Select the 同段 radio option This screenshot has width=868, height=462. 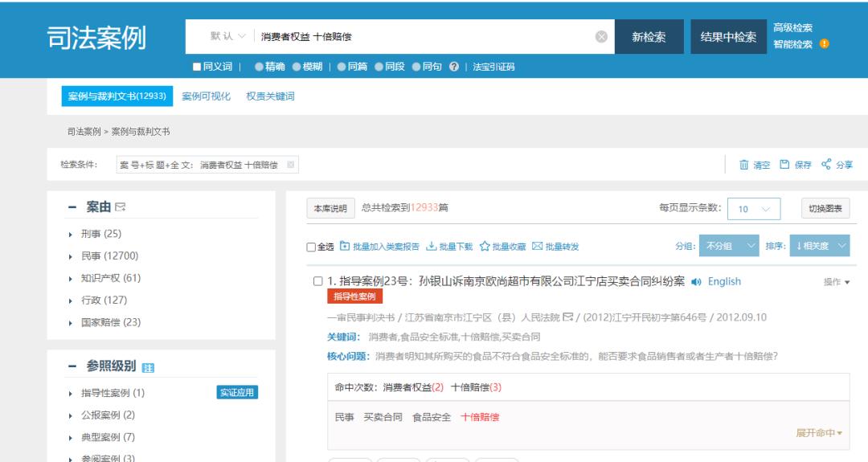click(x=379, y=67)
